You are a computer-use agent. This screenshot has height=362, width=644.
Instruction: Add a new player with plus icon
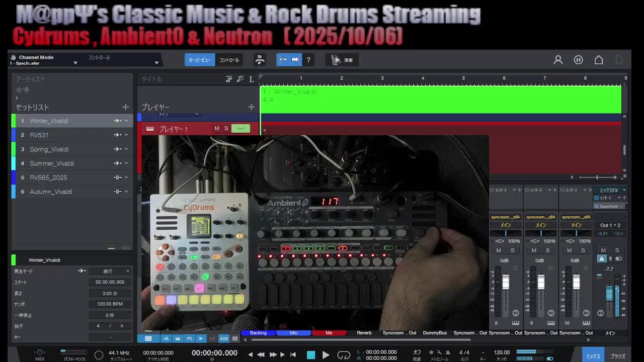251,107
